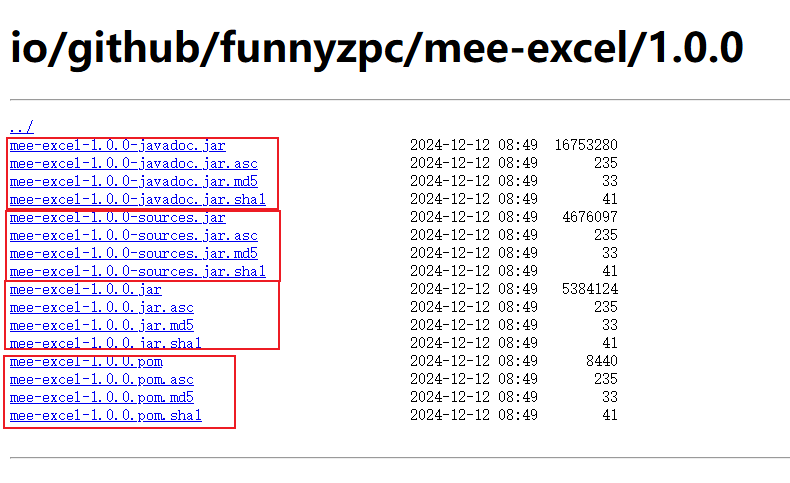This screenshot has width=790, height=483.
Task: Open mee-excel-1.0.0-javadoc.jar.sha1 checksum
Action: (138, 199)
